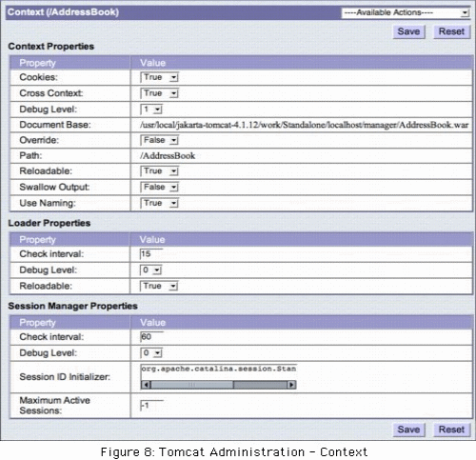Screen dimensions: 476x460
Task: Open Loader Properties Reloadable dropdown
Action: click(159, 286)
